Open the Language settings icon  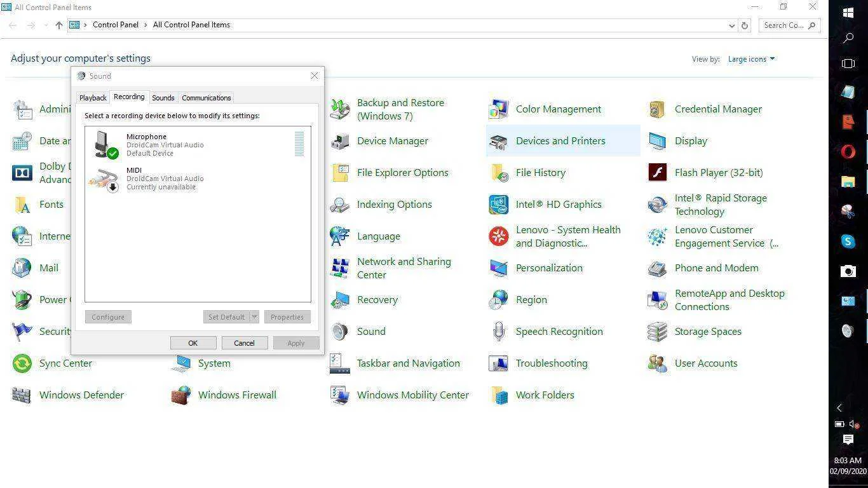click(340, 236)
